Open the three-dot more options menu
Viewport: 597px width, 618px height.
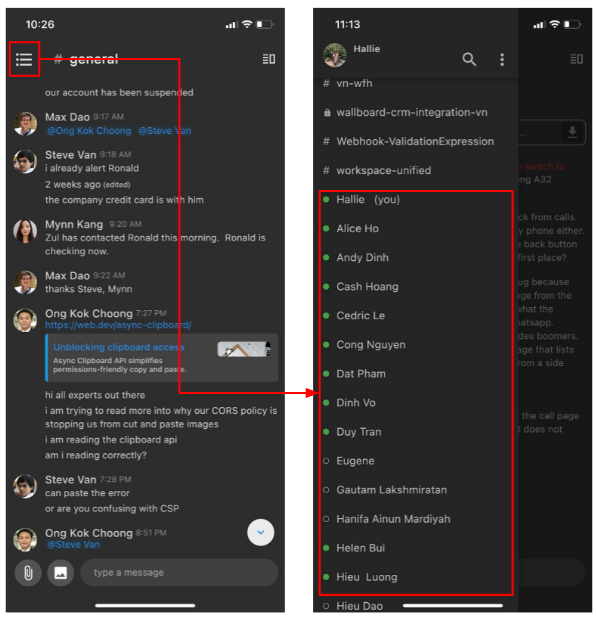click(x=502, y=60)
